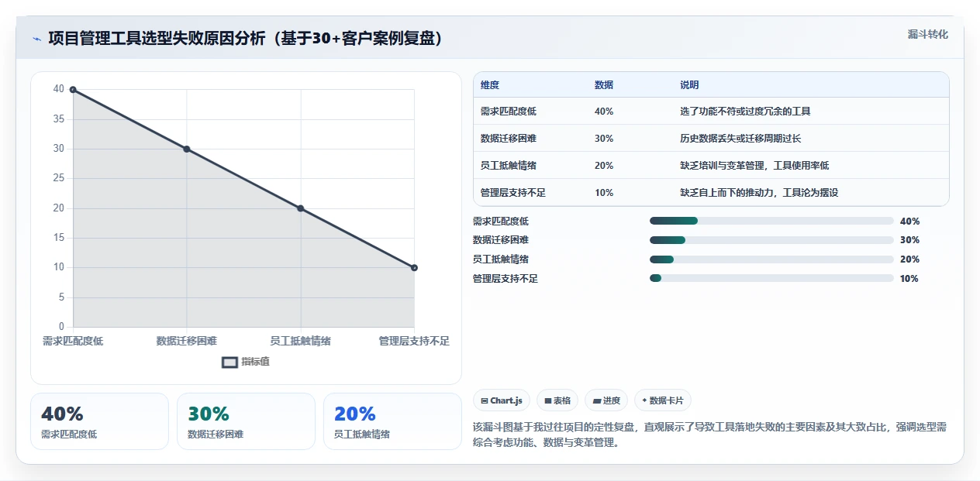Click the 数据卡片 tag star icon

[x=644, y=400]
